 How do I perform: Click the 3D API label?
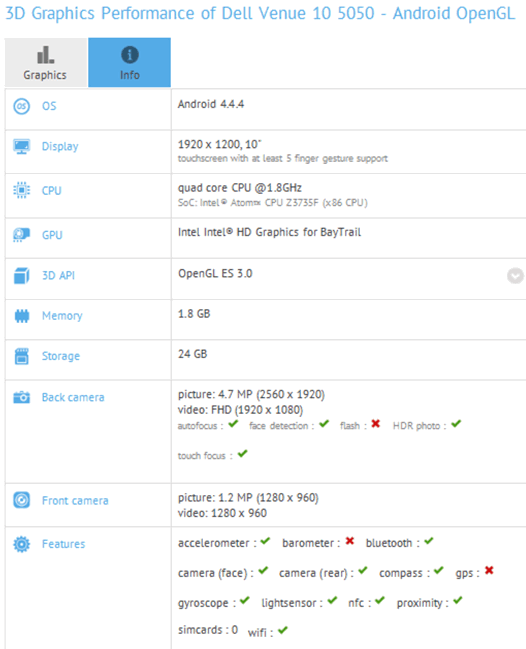click(58, 276)
